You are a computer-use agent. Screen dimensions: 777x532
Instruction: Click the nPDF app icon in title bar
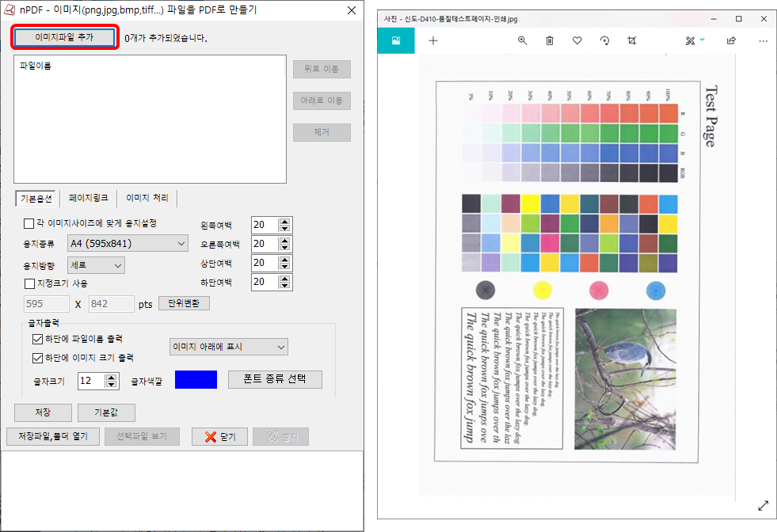10,10
